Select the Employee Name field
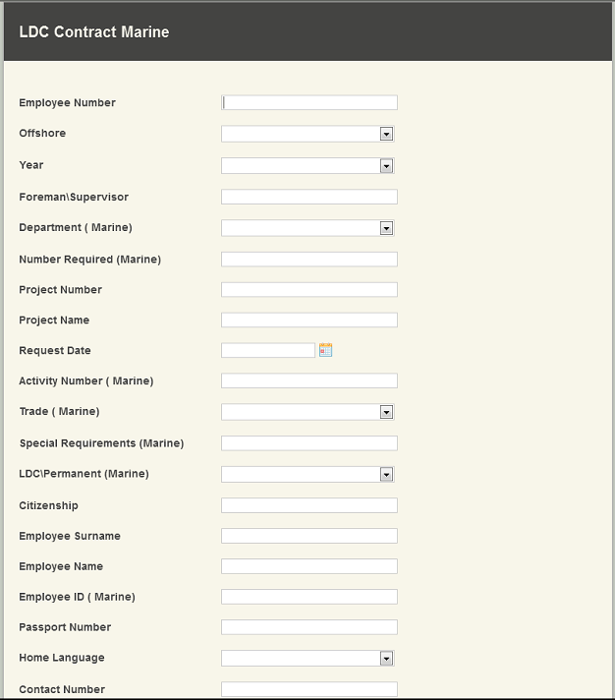This screenshot has height=700, width=615. [309, 566]
